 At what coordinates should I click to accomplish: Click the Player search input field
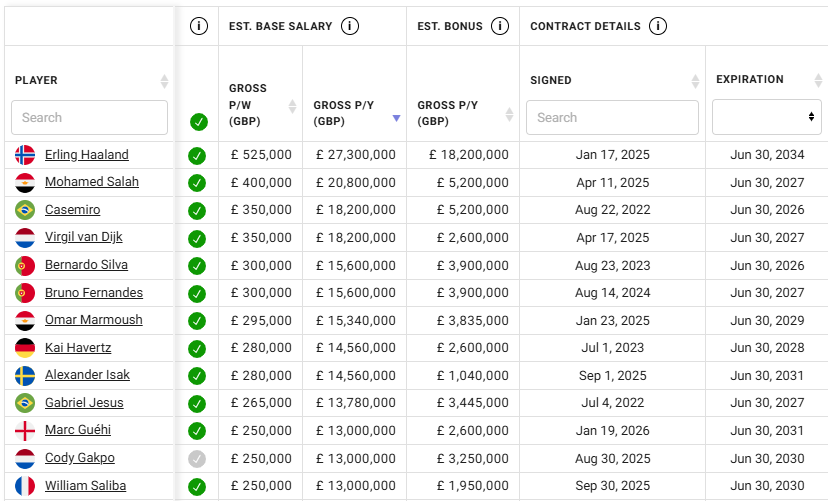89,117
